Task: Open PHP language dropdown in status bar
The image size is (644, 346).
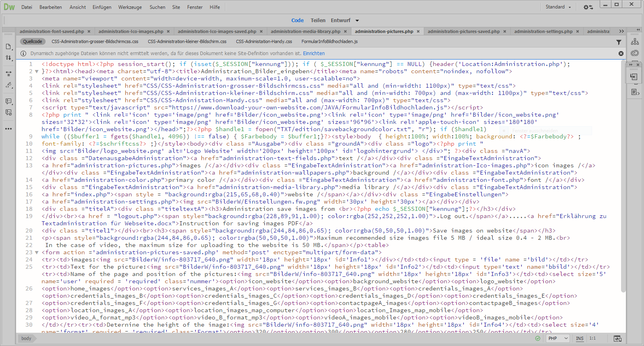Action: point(558,338)
